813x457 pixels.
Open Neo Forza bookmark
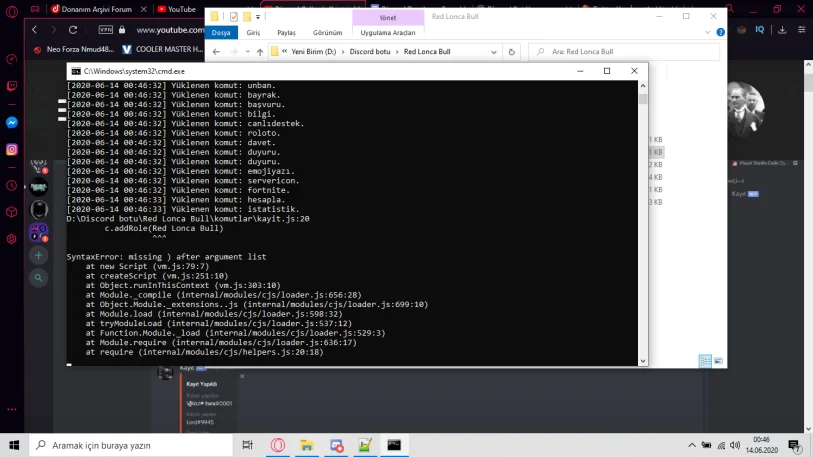pyautogui.click(x=74, y=49)
